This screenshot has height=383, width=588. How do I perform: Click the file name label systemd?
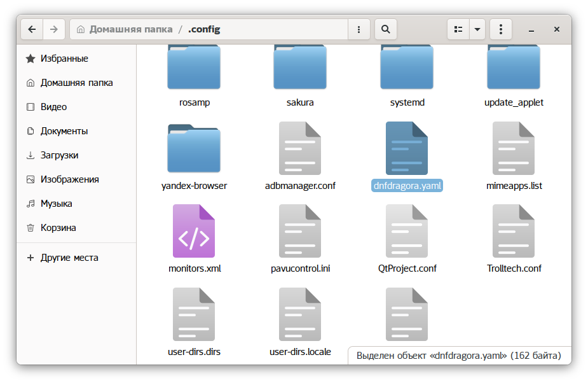point(407,102)
